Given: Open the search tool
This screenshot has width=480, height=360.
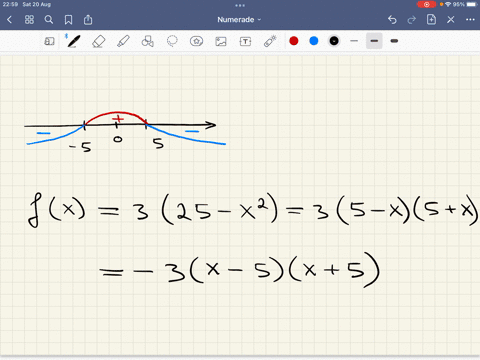Looking at the screenshot, I should pos(49,20).
